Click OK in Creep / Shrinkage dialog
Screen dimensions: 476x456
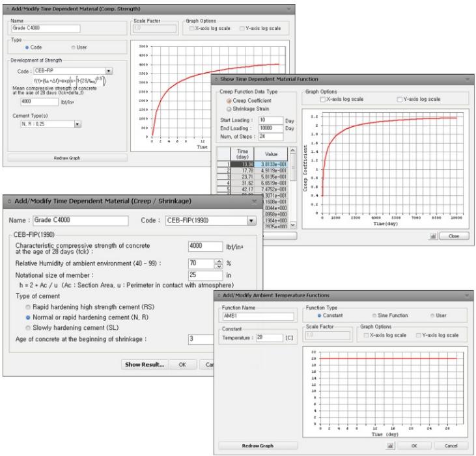(x=182, y=364)
